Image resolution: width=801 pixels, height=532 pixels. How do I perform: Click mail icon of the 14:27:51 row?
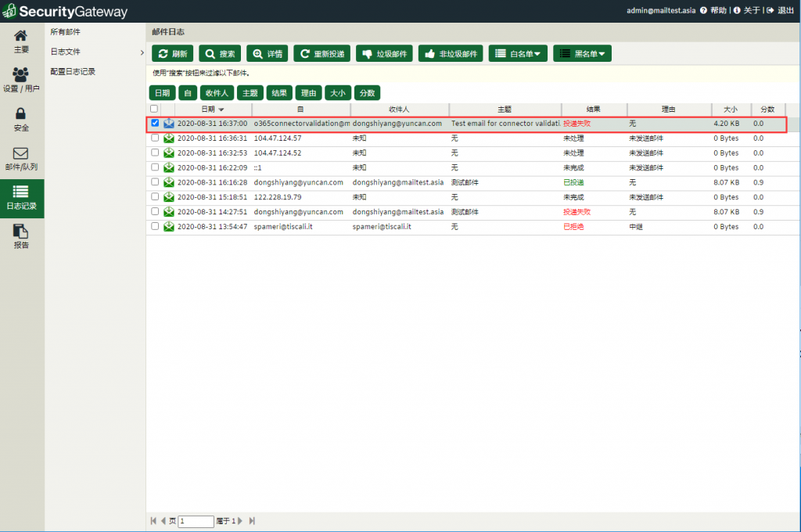(x=169, y=212)
